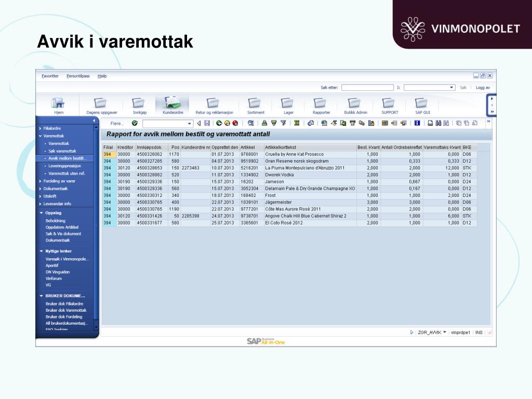This screenshot has width=532, height=399.
Task: Open the Oppdatere Artikkel link
Action: (62, 228)
